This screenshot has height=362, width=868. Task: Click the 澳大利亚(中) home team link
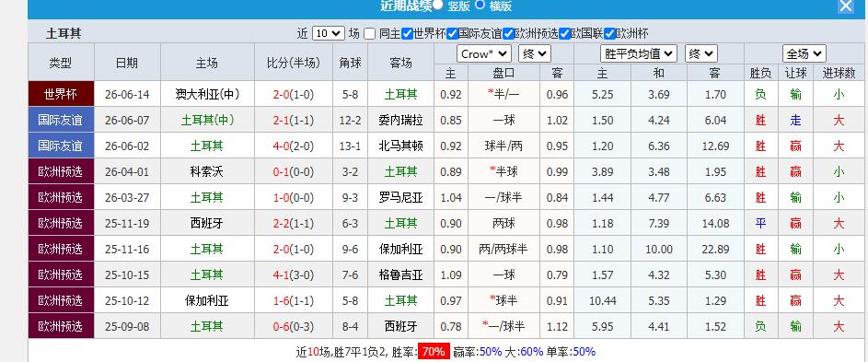tap(207, 94)
